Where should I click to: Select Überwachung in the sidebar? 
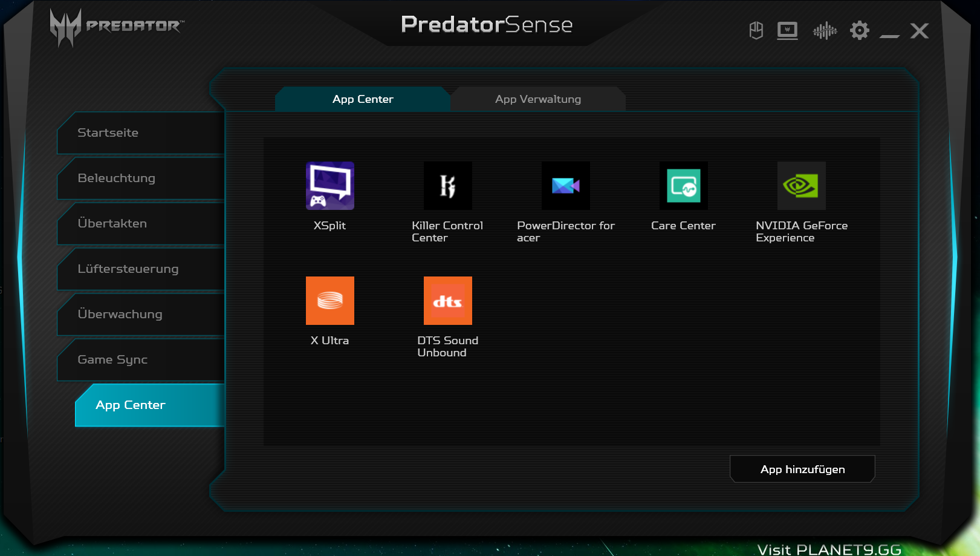(x=141, y=315)
